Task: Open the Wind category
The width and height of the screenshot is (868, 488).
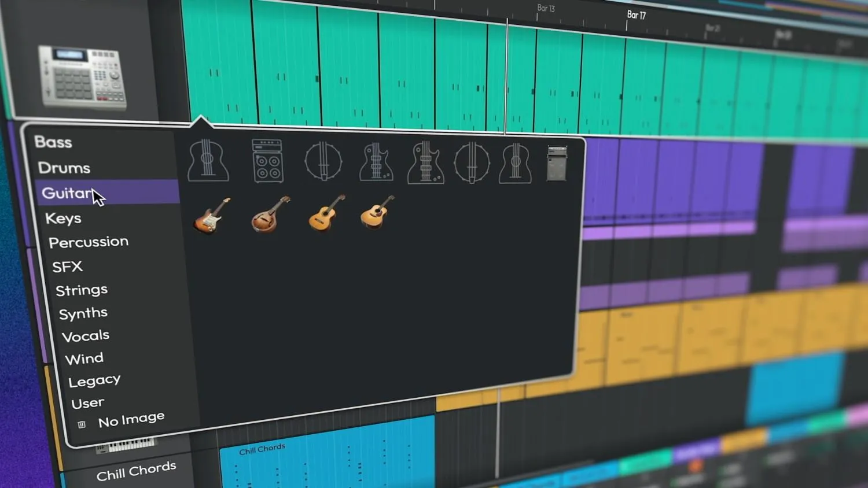Action: coord(84,358)
